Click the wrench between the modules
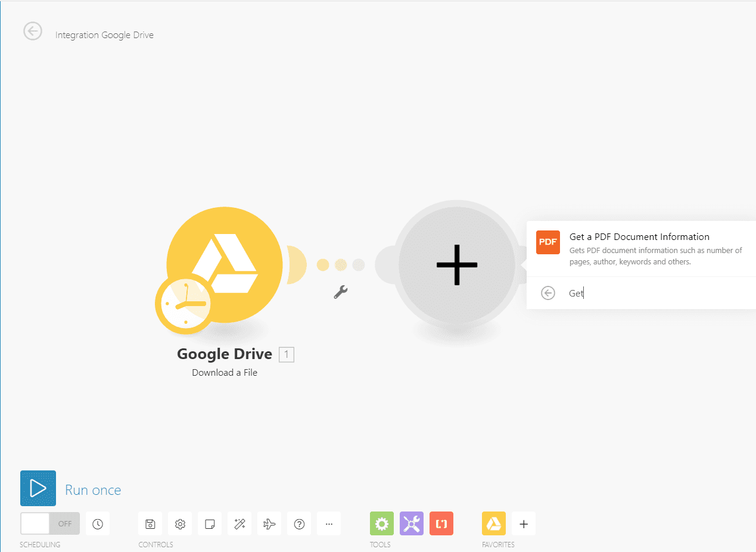 click(x=341, y=292)
